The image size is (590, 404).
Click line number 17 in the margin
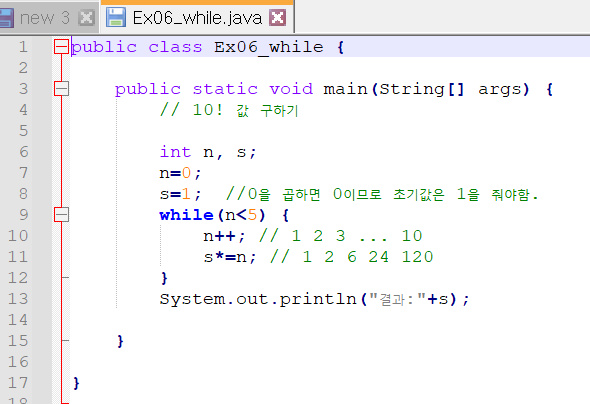click(18, 383)
